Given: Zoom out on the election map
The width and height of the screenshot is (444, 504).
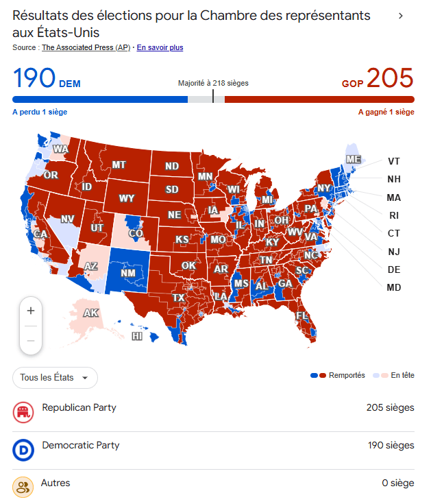Looking at the screenshot, I should coord(31,340).
